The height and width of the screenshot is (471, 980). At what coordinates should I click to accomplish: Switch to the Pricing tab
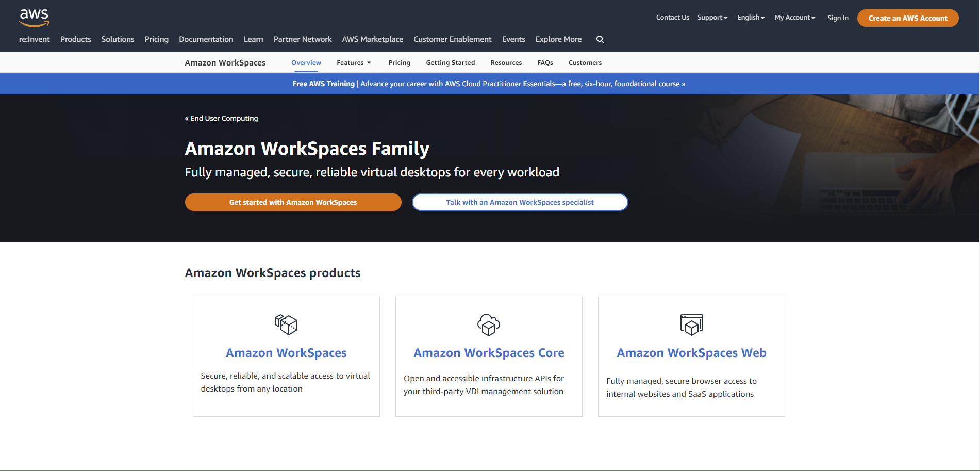399,62
